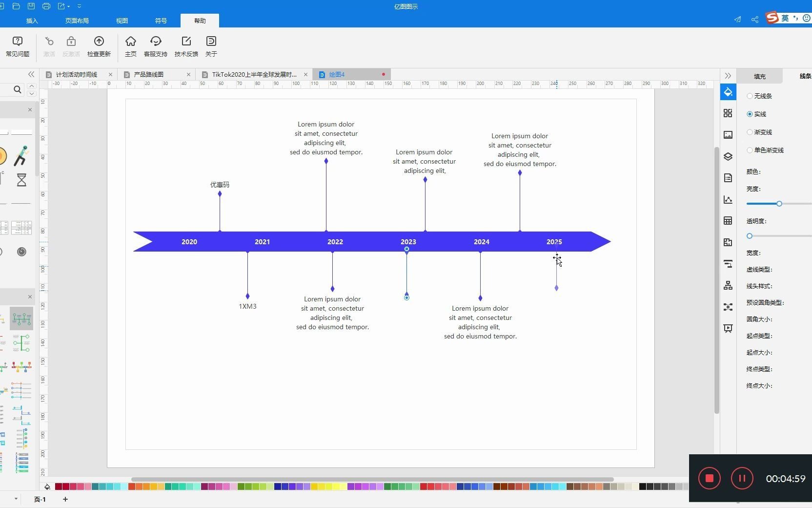Open the table panel icon in right sidebar
Image resolution: width=812 pixels, height=508 pixels.
728,221
